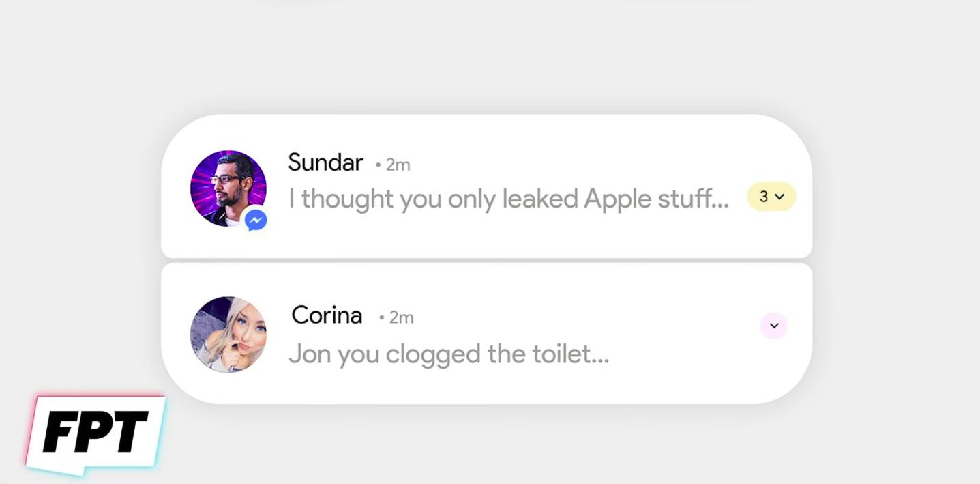Select the Sundar sender name

tap(325, 162)
